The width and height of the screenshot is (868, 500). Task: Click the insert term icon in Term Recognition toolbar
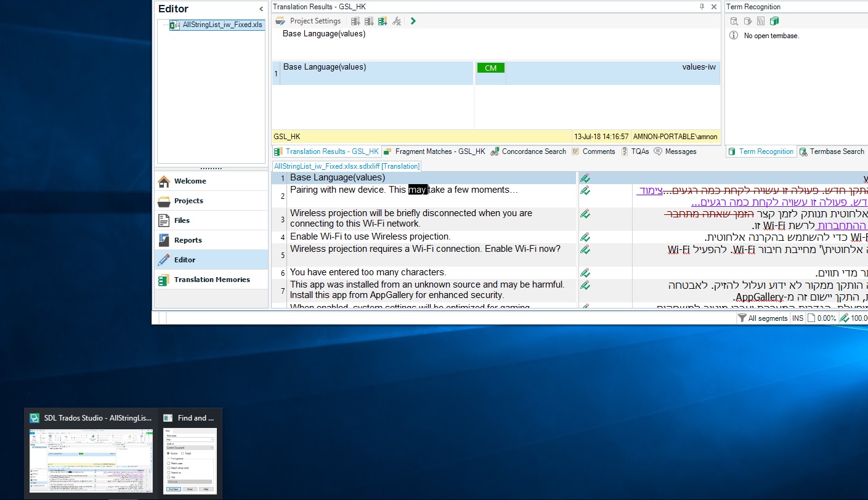[747, 21]
